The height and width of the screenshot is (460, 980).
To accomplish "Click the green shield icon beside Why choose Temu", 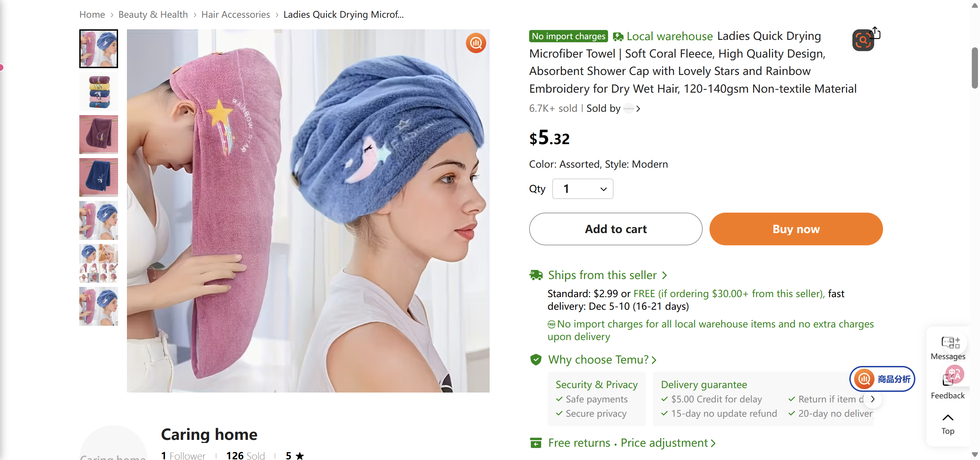I will pos(536,359).
